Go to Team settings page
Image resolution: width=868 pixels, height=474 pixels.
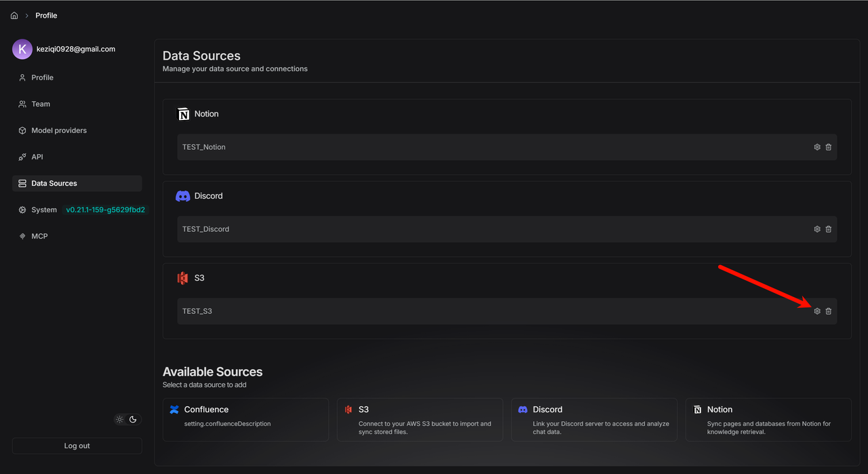[41, 104]
